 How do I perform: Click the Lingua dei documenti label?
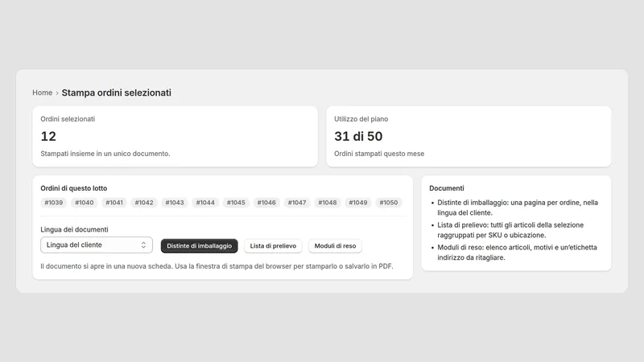tap(74, 229)
